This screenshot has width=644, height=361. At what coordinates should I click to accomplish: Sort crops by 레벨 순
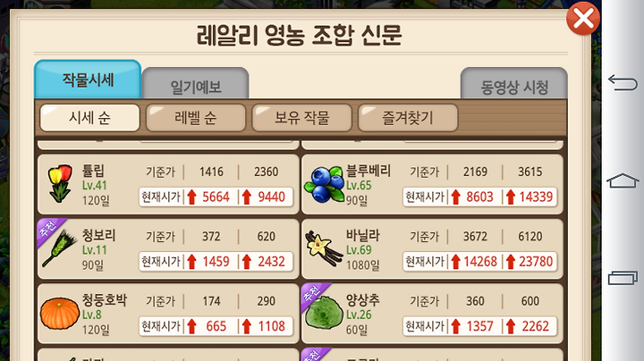click(196, 118)
